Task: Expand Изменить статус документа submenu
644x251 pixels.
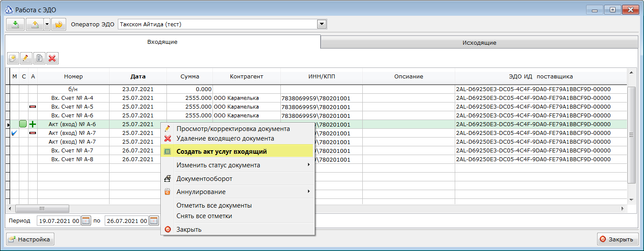Action: [238, 165]
